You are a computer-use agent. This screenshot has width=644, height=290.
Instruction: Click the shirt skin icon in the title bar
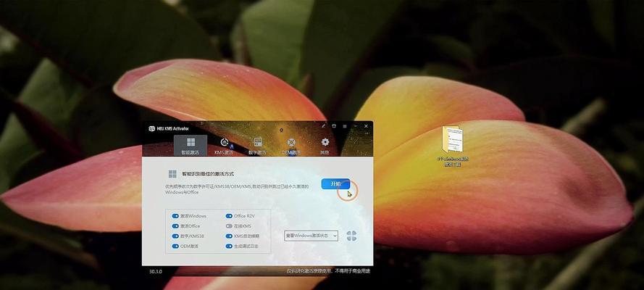334,126
